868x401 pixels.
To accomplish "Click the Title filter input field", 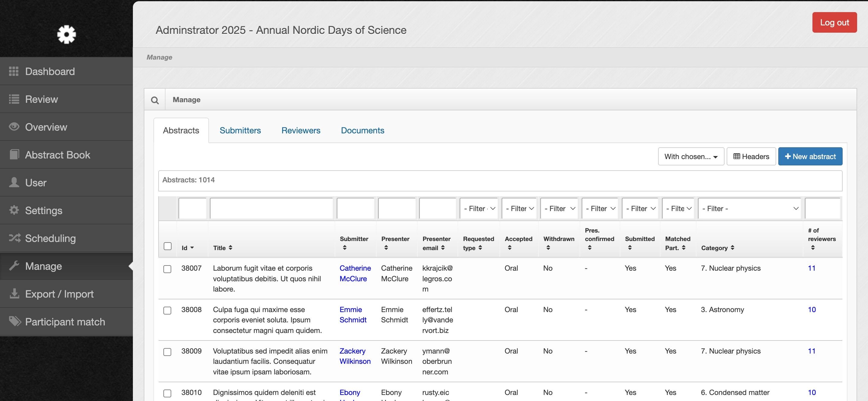I will tap(271, 208).
